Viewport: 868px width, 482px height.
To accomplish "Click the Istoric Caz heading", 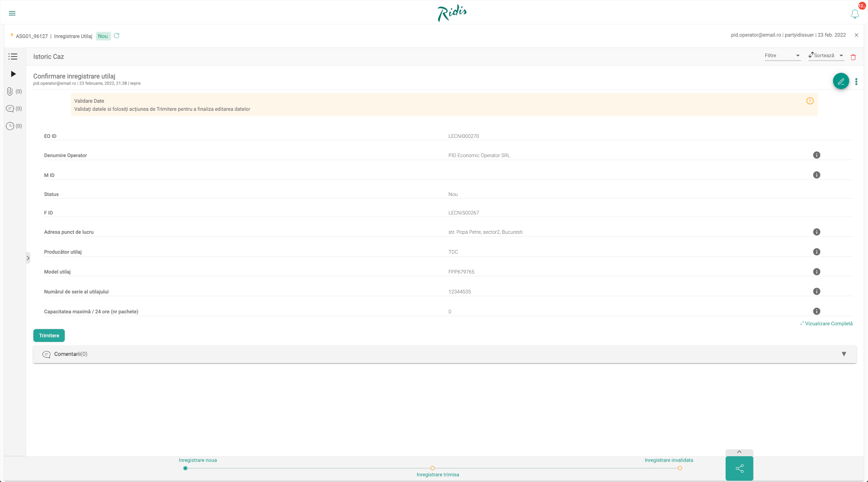I will [48, 57].
